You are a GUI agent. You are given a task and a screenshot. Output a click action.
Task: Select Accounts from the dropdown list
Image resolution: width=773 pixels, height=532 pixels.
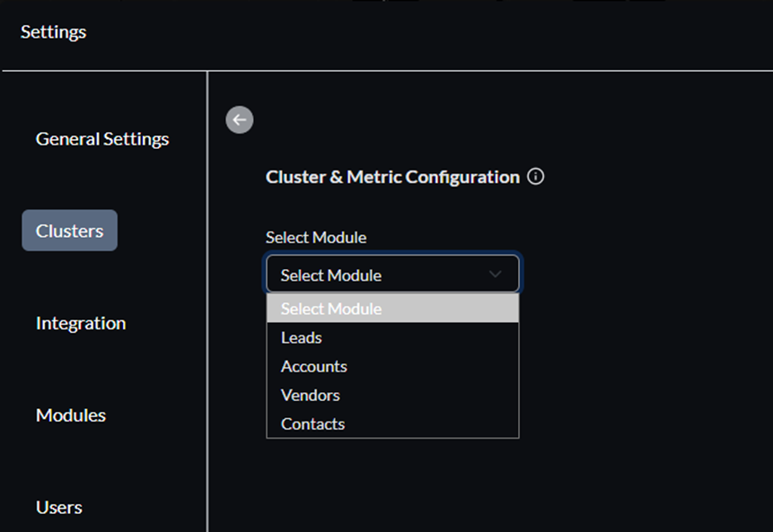coord(313,366)
